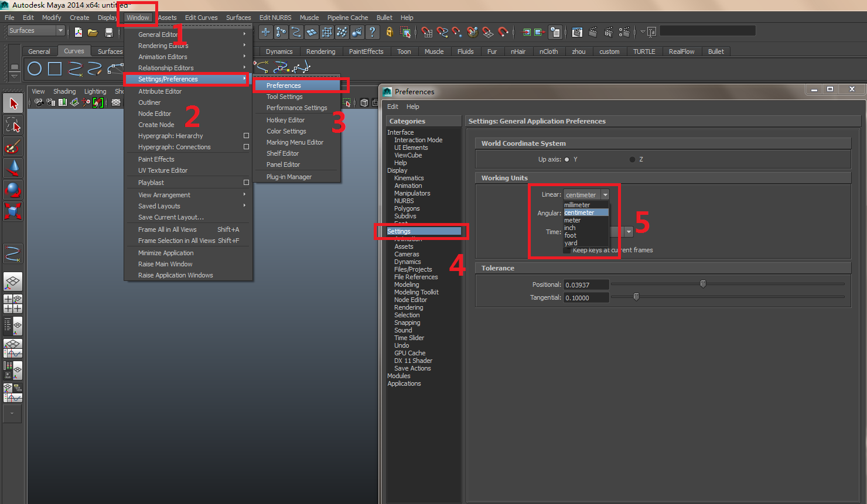Click the status line input field
867x504 pixels.
[x=708, y=31]
